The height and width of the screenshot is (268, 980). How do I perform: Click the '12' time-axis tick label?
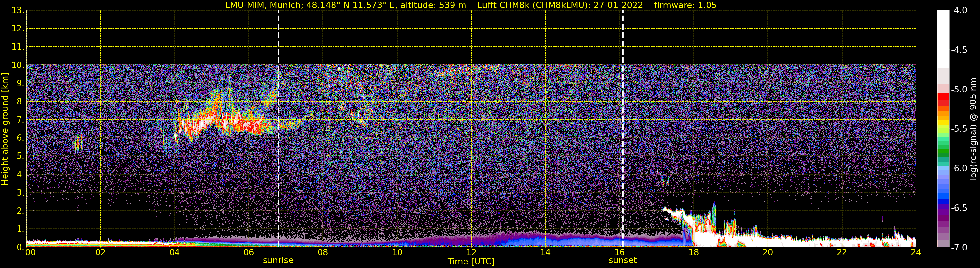(x=471, y=252)
